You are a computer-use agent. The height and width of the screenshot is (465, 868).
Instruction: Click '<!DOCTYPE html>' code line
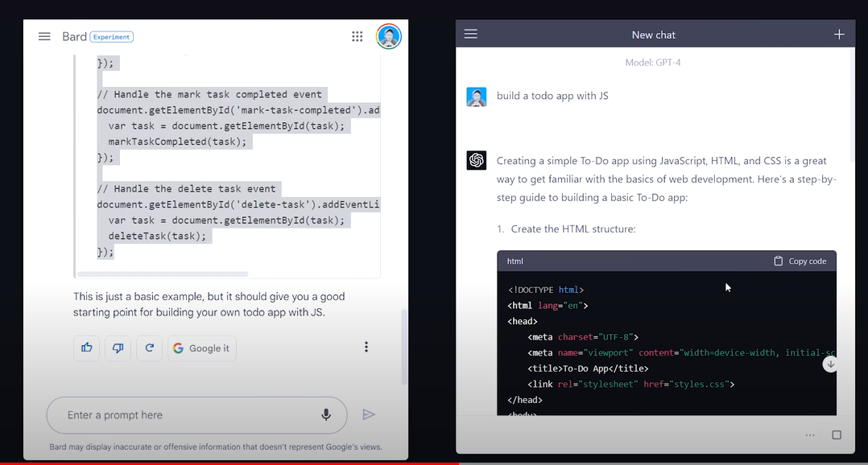[546, 290]
